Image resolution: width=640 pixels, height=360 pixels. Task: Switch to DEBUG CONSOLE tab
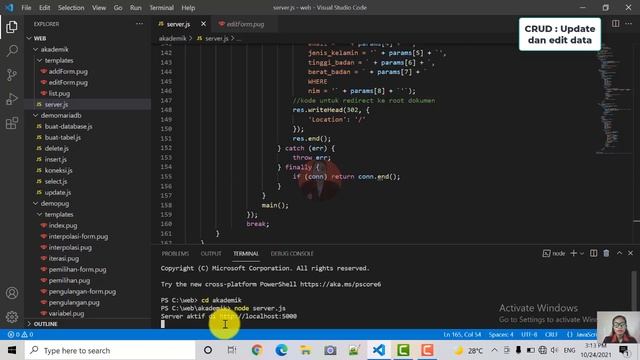pos(292,253)
